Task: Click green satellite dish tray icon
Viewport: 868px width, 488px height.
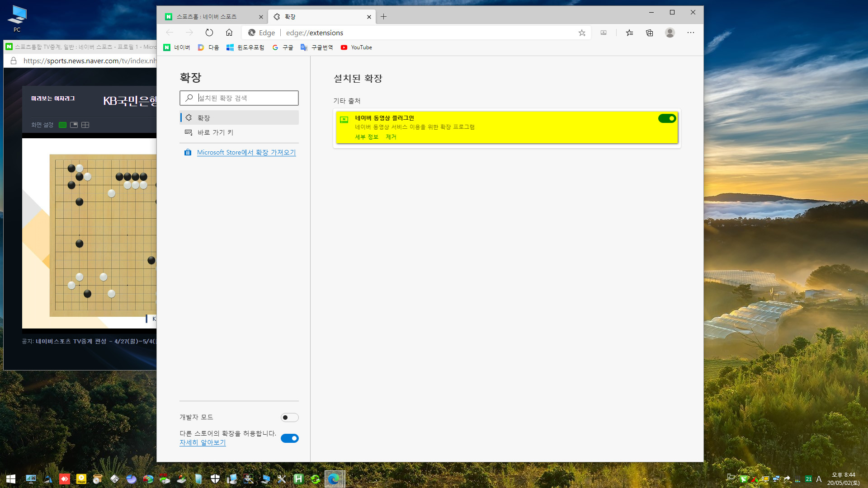Action: (744, 479)
